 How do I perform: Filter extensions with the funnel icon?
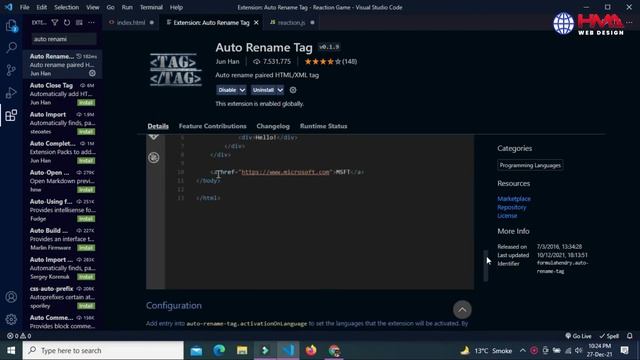[x=55, y=22]
